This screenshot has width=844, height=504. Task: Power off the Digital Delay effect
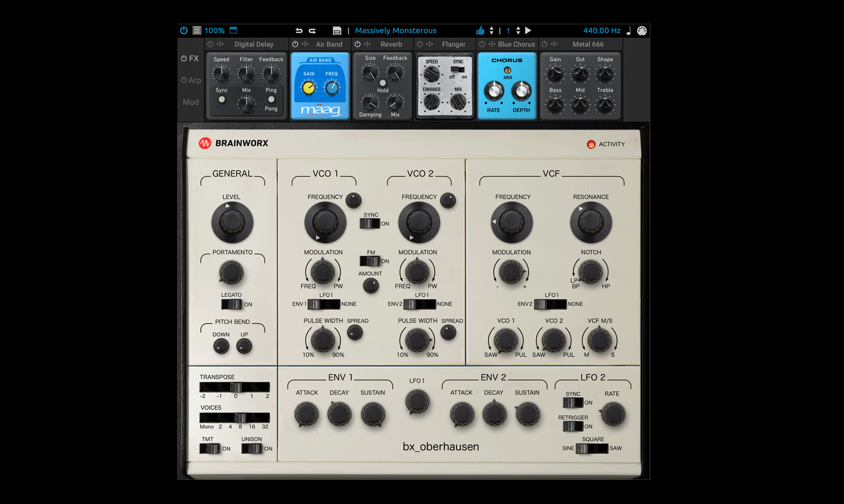211,44
